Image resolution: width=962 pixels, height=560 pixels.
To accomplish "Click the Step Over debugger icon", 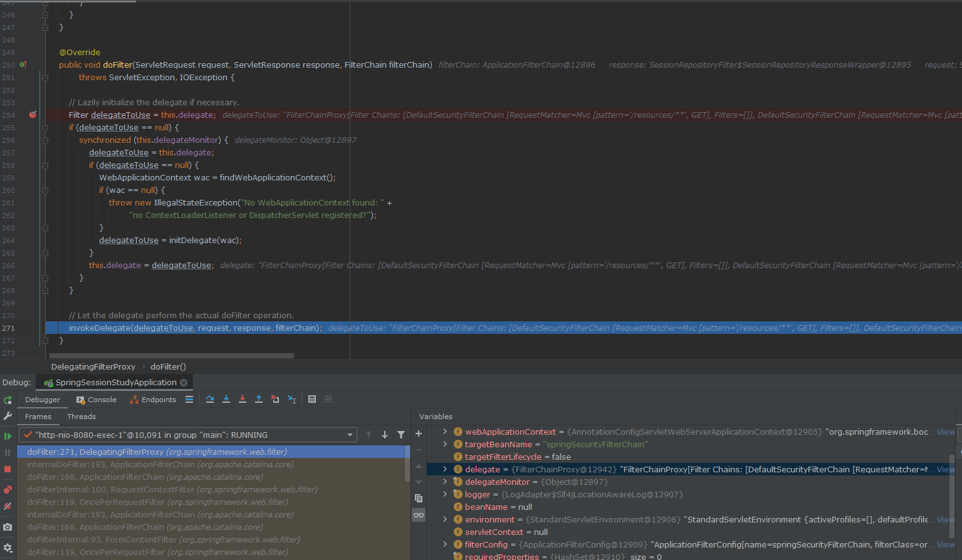I will pyautogui.click(x=210, y=399).
